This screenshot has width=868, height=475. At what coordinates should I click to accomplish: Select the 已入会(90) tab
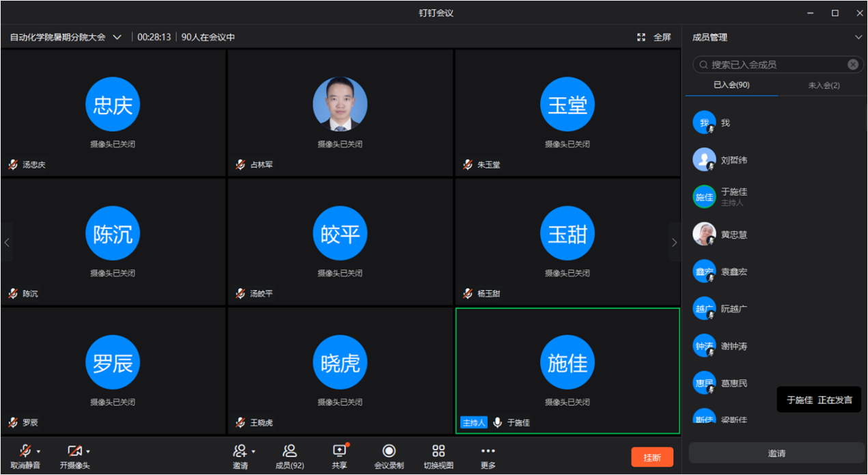[731, 85]
